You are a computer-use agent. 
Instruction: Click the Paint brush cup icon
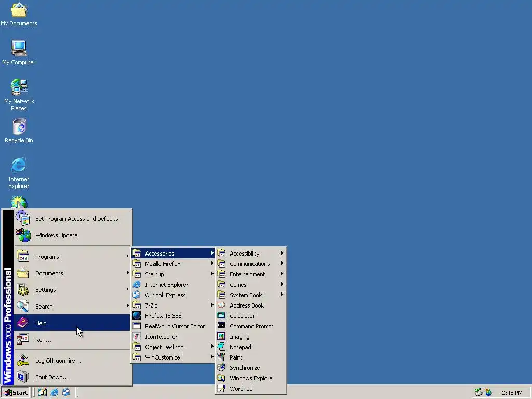pos(221,357)
